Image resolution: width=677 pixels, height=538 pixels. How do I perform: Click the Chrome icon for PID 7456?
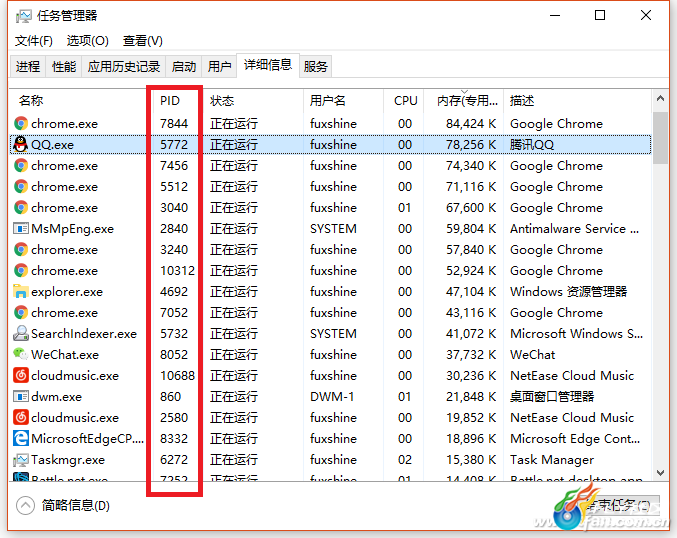pyautogui.click(x=21, y=165)
